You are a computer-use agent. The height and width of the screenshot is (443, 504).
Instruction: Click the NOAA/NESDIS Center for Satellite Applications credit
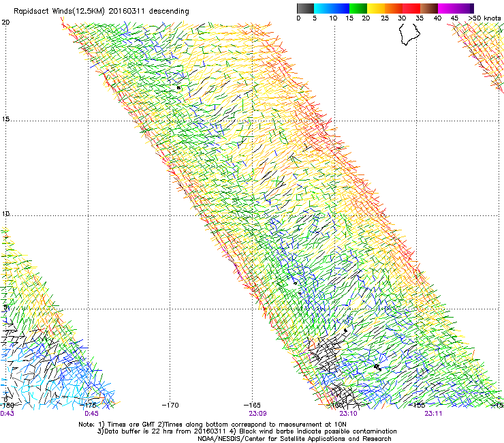pyautogui.click(x=294, y=439)
